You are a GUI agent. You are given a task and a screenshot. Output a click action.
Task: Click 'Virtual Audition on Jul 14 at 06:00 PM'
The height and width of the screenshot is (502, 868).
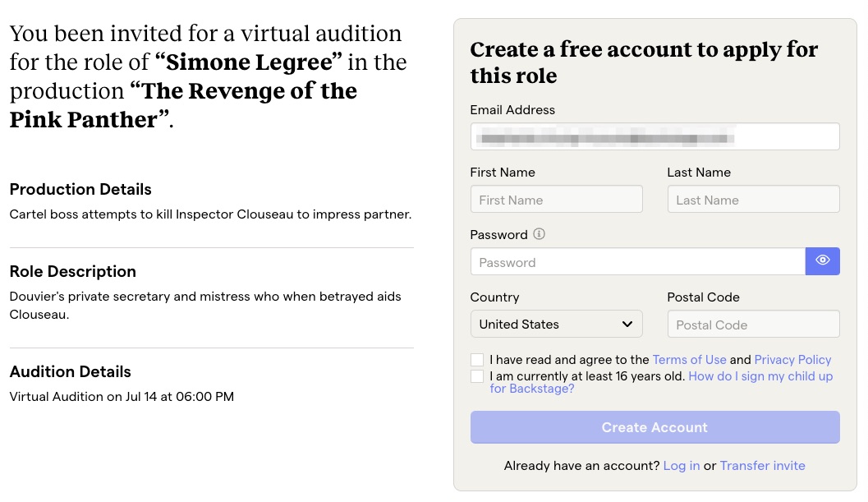coord(122,397)
